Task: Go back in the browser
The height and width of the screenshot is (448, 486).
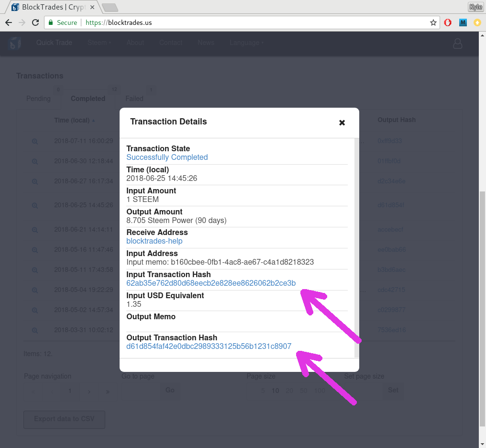Action: coord(9,22)
